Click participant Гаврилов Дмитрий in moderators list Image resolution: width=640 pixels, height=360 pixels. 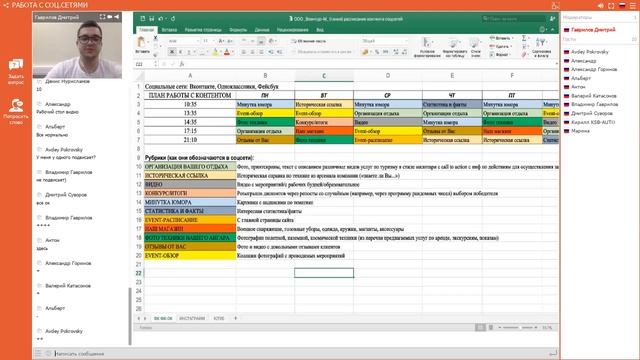(x=593, y=30)
